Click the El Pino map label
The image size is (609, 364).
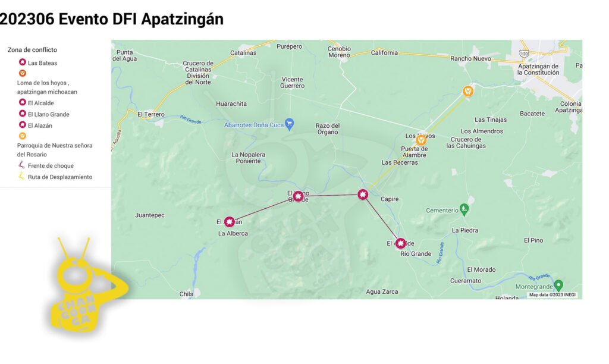[533, 240]
